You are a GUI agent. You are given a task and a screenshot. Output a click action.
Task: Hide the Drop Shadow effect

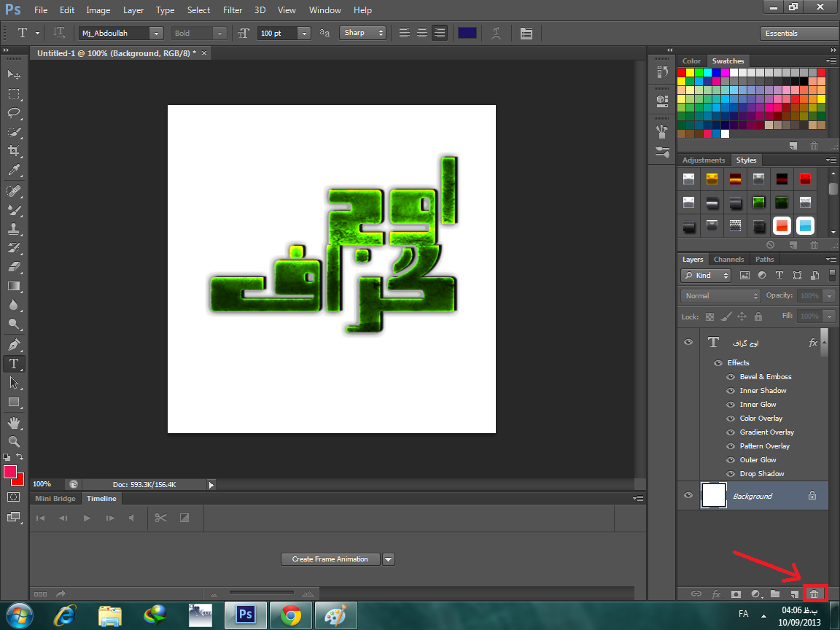[731, 474]
